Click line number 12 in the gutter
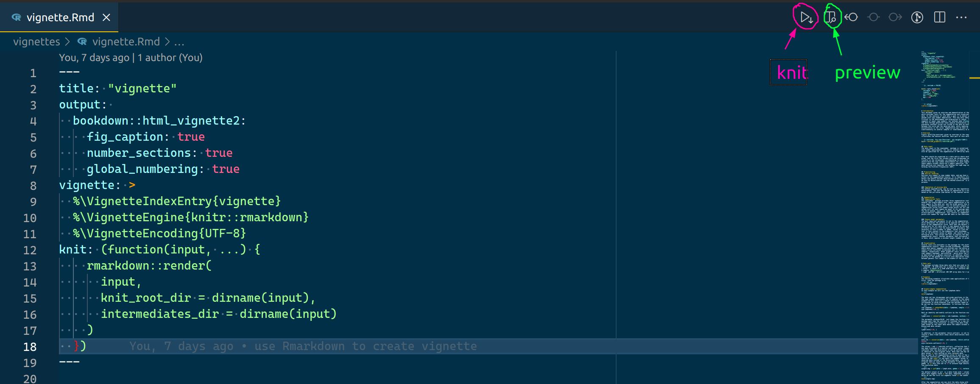980x384 pixels. [x=30, y=250]
